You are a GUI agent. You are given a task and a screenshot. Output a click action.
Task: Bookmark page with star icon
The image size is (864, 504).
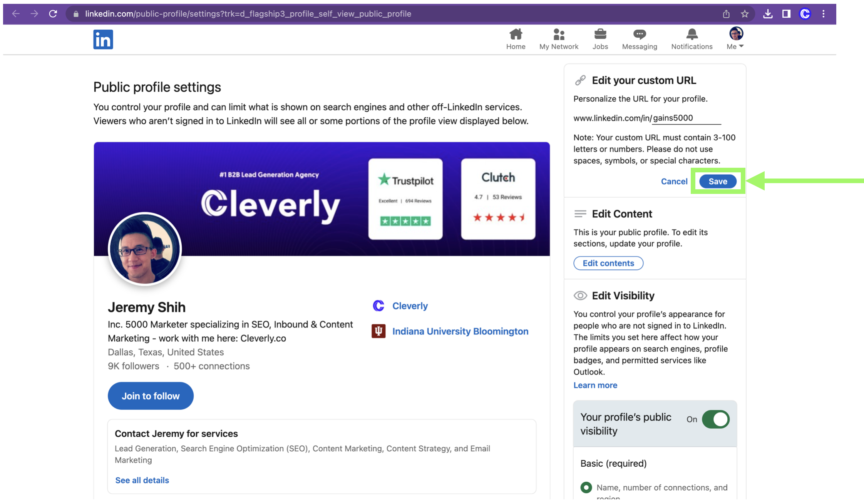pos(744,14)
